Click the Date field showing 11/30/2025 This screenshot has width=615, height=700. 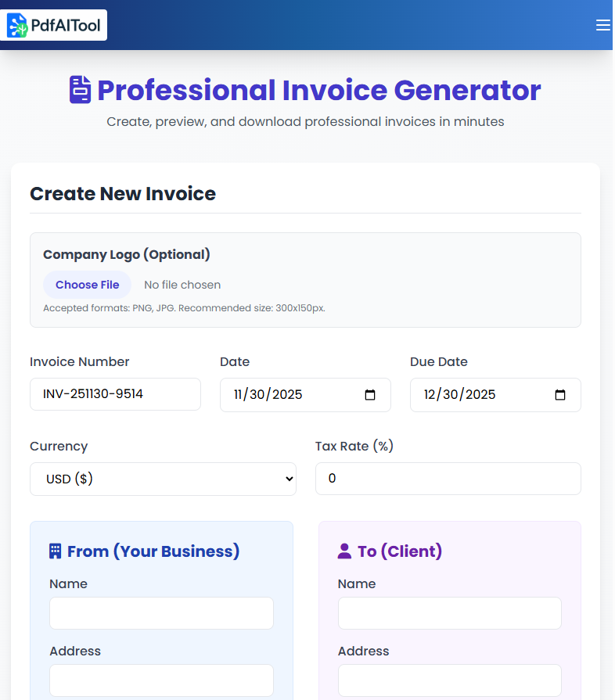pos(290,395)
